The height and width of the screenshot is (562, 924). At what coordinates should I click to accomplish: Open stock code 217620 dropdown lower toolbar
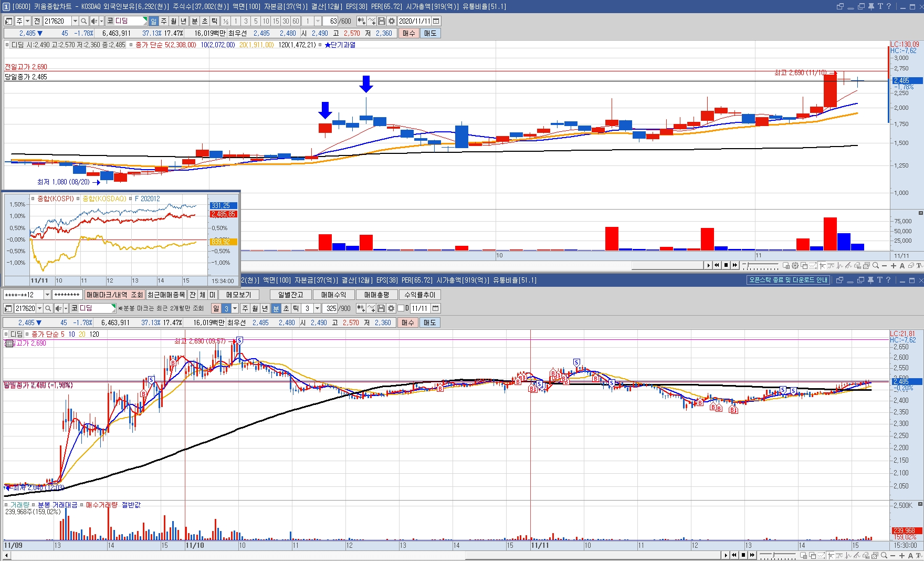[39, 308]
